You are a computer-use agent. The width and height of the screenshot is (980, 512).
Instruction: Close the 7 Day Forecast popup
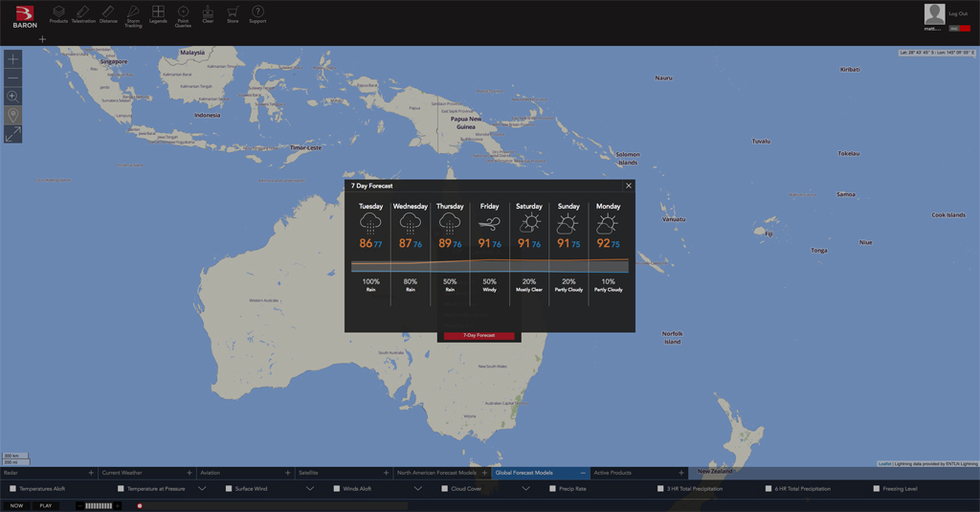[x=629, y=186]
